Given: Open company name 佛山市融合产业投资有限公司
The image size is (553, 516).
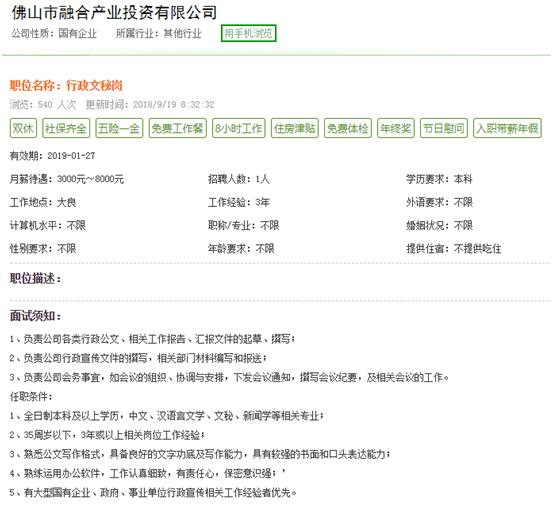Looking at the screenshot, I should [x=114, y=13].
